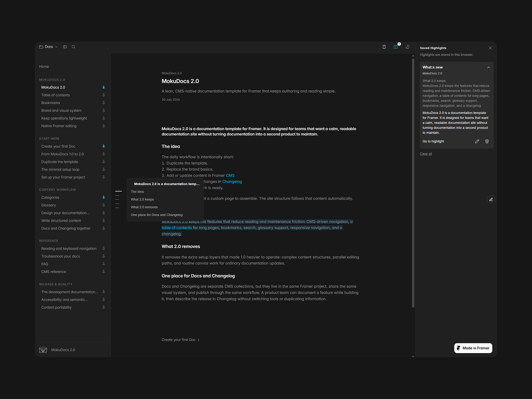This screenshot has height=399, width=532.
Task: Open the search icon in top bar
Action: pos(73,47)
